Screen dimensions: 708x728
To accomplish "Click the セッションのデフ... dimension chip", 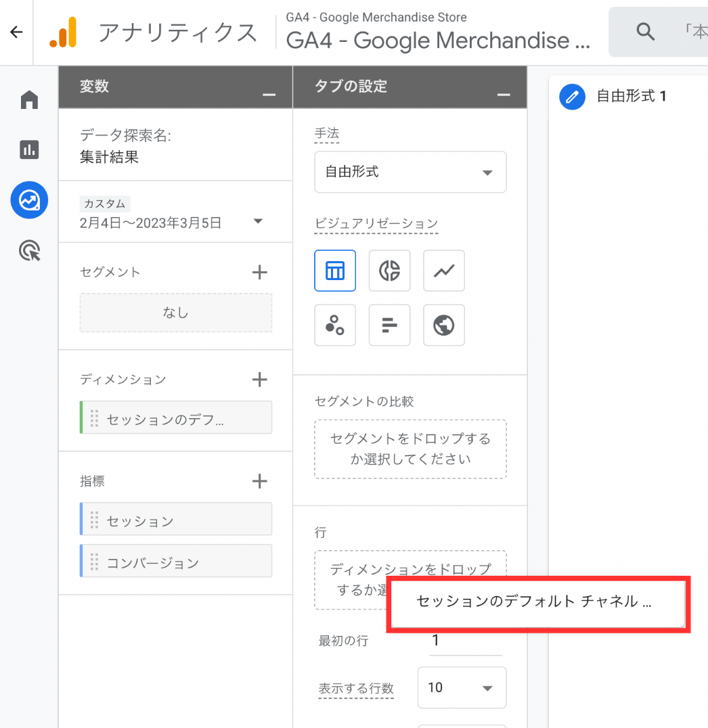I will tap(175, 417).
